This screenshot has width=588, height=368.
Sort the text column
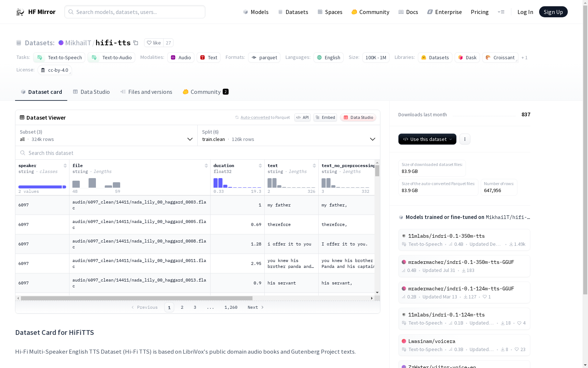click(x=314, y=166)
